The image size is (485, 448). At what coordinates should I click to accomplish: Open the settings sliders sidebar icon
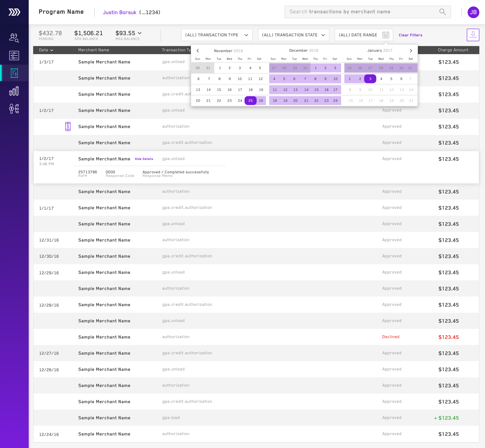click(x=14, y=56)
